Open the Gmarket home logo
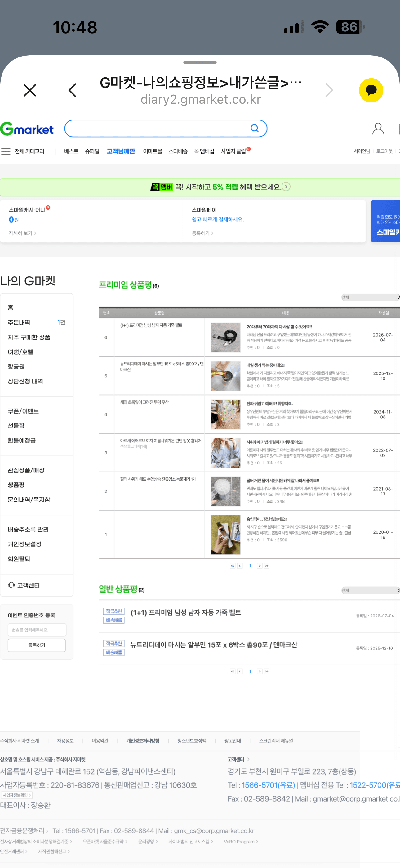 point(27,129)
